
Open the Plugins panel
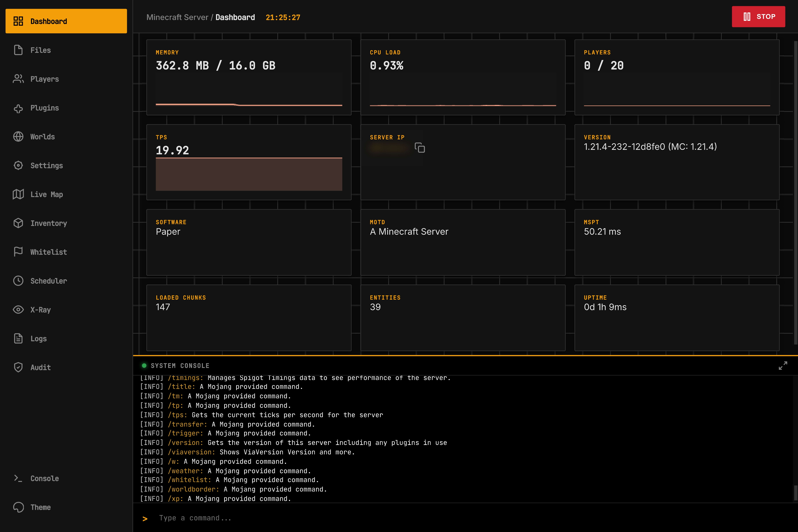pos(44,108)
